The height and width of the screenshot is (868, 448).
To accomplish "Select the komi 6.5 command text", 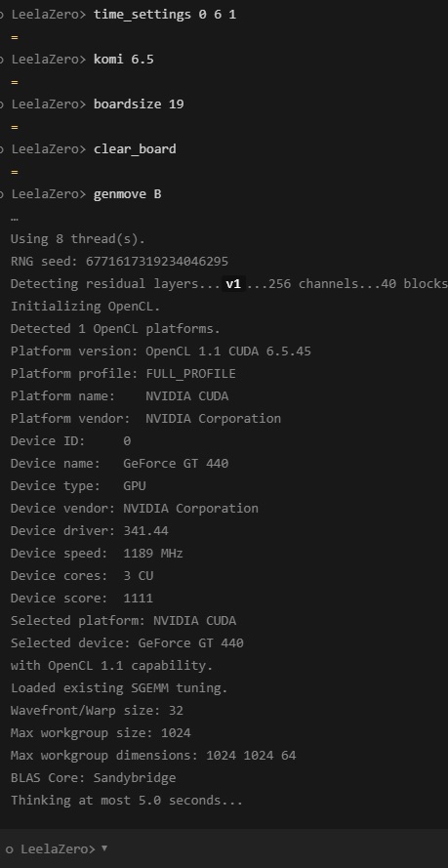I will (124, 60).
